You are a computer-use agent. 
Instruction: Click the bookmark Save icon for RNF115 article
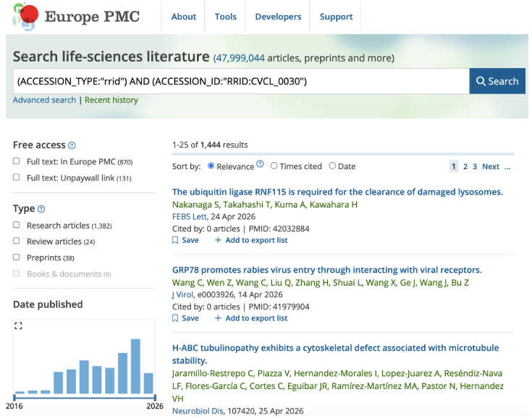coord(175,240)
